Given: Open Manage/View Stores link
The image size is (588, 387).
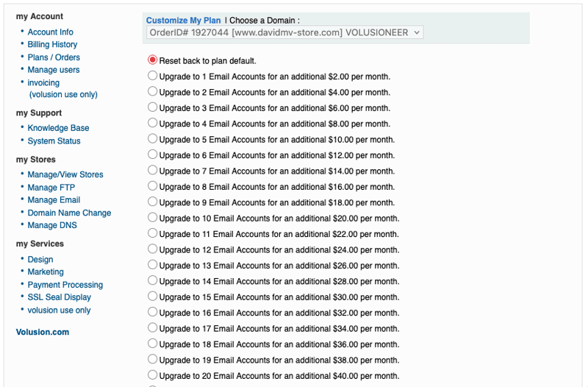Looking at the screenshot, I should [65, 174].
